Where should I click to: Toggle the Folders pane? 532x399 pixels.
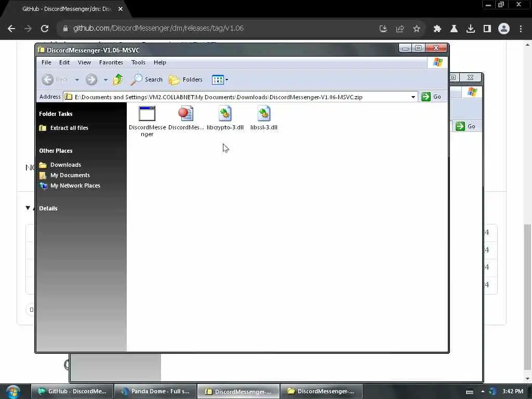(185, 79)
